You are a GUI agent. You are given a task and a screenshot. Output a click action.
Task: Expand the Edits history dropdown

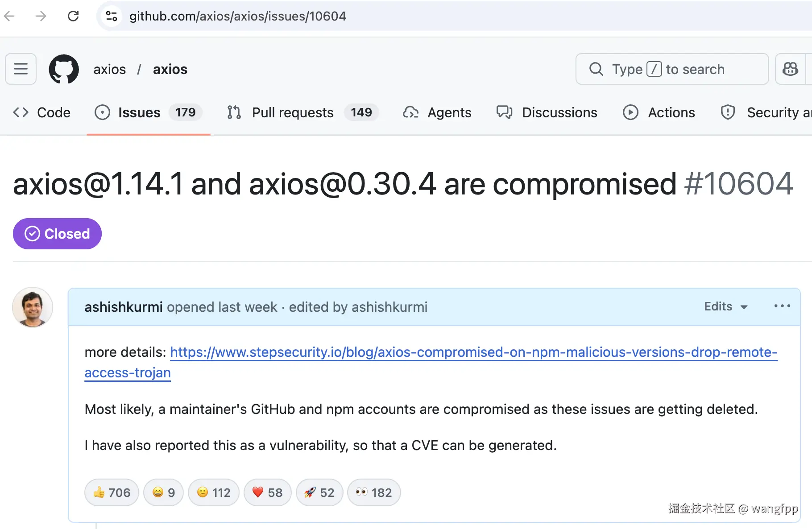point(726,306)
